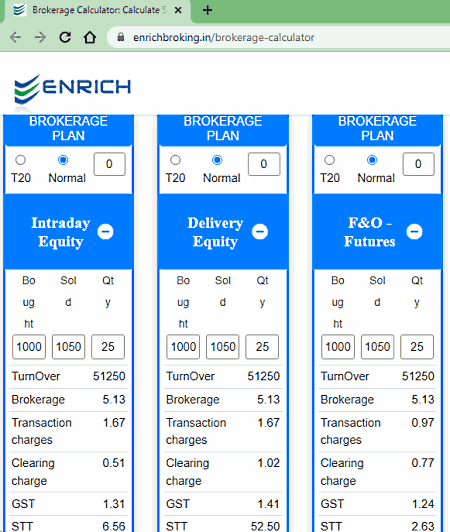Reload the brokerage calculator page

tap(65, 37)
